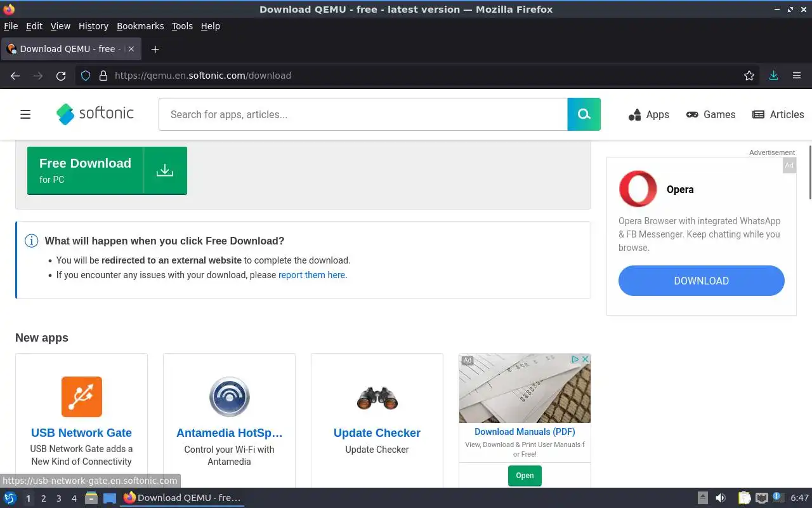
Task: Click the USB Network Gate app icon
Action: [x=82, y=397]
